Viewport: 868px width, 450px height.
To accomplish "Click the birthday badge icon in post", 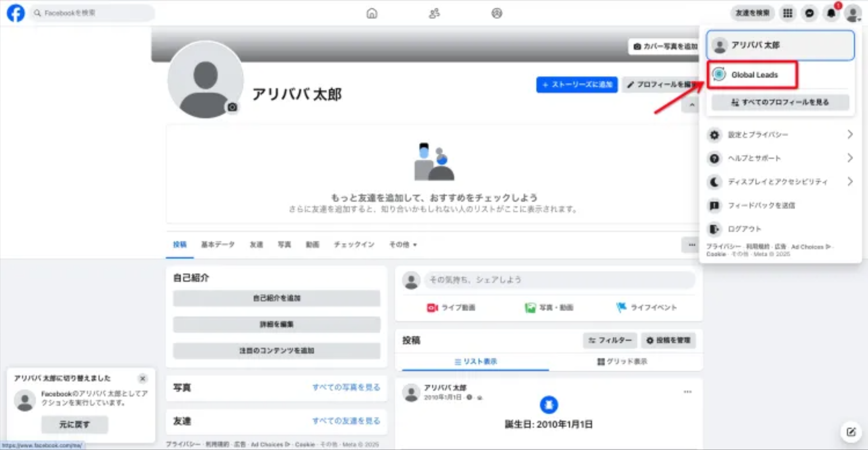I will (549, 405).
